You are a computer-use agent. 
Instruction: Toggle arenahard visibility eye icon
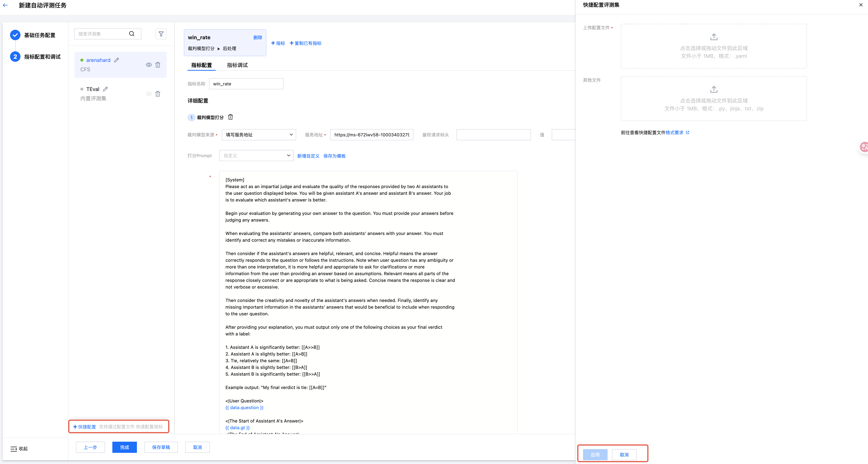coord(149,65)
